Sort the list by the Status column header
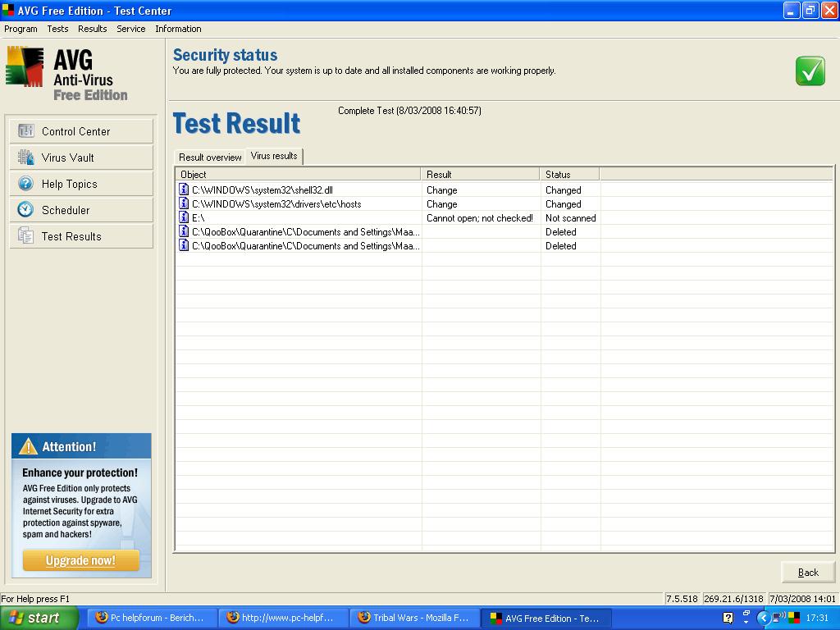This screenshot has height=630, width=840. pyautogui.click(x=570, y=174)
